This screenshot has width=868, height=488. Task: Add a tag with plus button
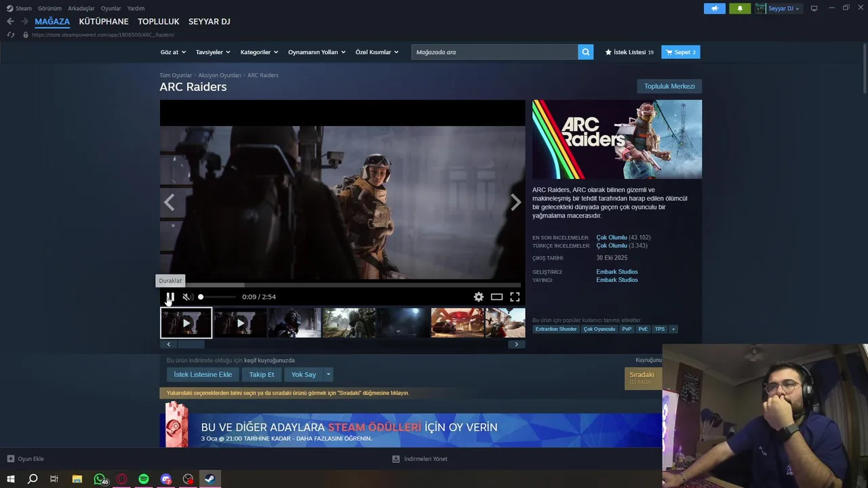(x=673, y=329)
